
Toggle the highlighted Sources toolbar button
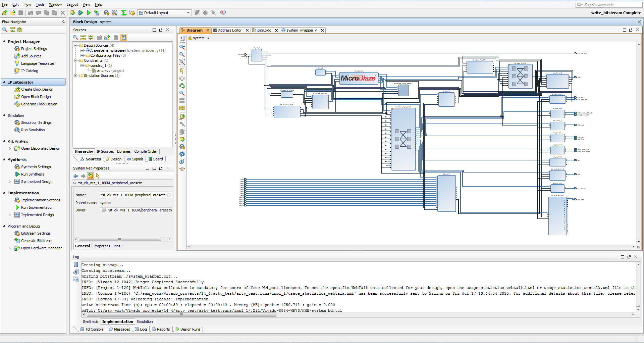point(123,38)
